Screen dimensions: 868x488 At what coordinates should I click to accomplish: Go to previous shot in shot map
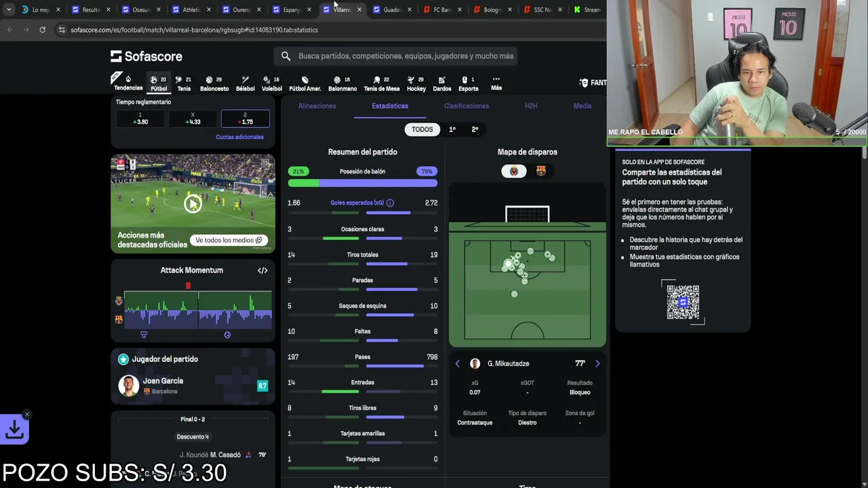pyautogui.click(x=457, y=364)
